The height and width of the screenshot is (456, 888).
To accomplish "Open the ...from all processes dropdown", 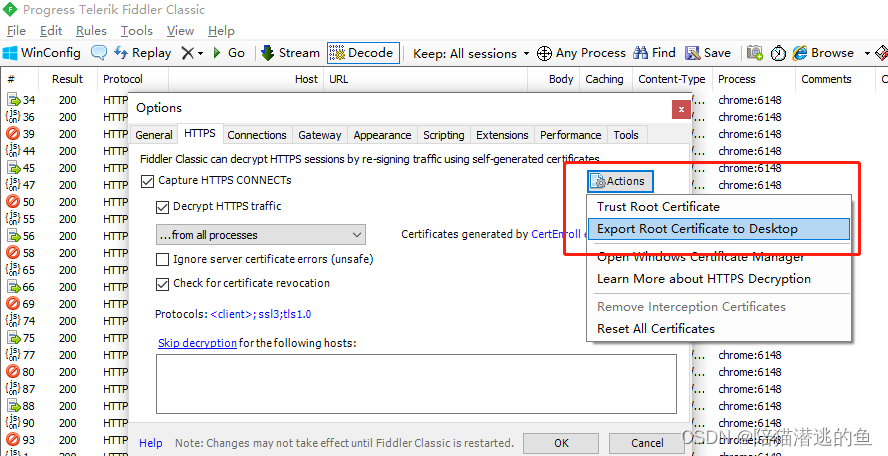I will point(261,235).
